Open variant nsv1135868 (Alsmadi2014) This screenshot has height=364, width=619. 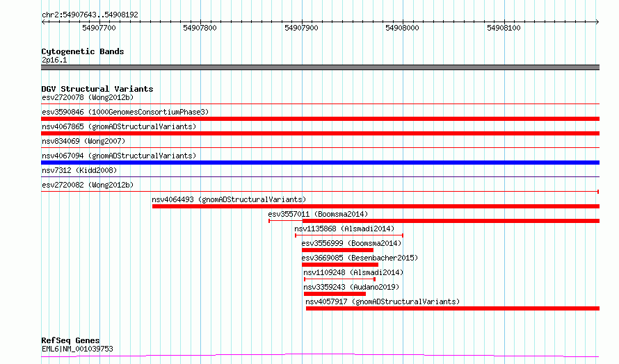[x=344, y=229]
